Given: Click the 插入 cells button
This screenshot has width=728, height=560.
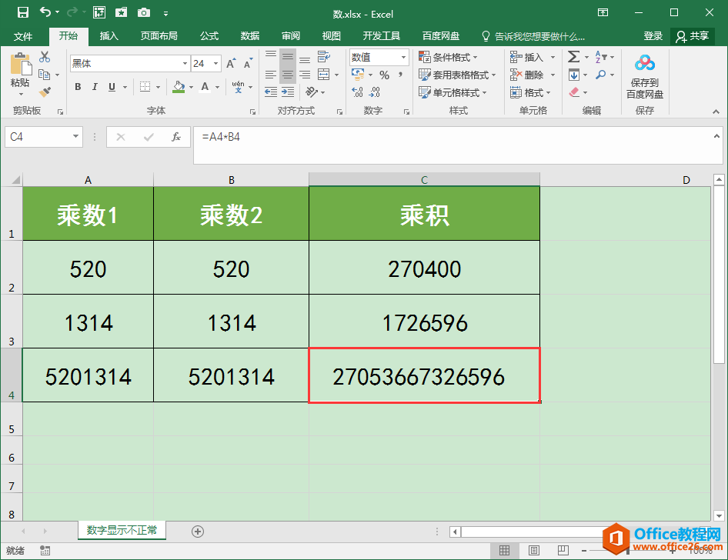Looking at the screenshot, I should (x=527, y=57).
